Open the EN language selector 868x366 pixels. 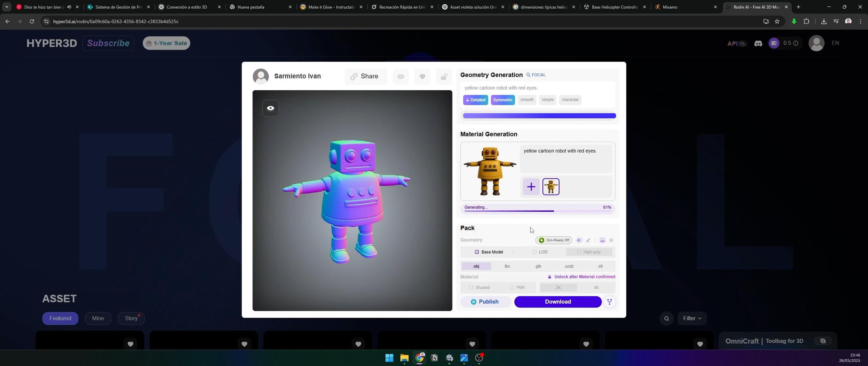[x=835, y=43]
